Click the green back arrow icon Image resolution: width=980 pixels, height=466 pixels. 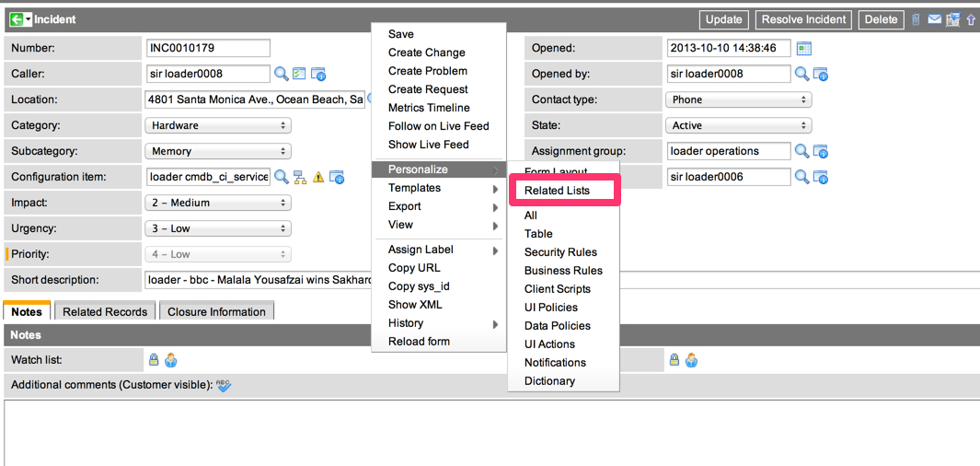16,19
